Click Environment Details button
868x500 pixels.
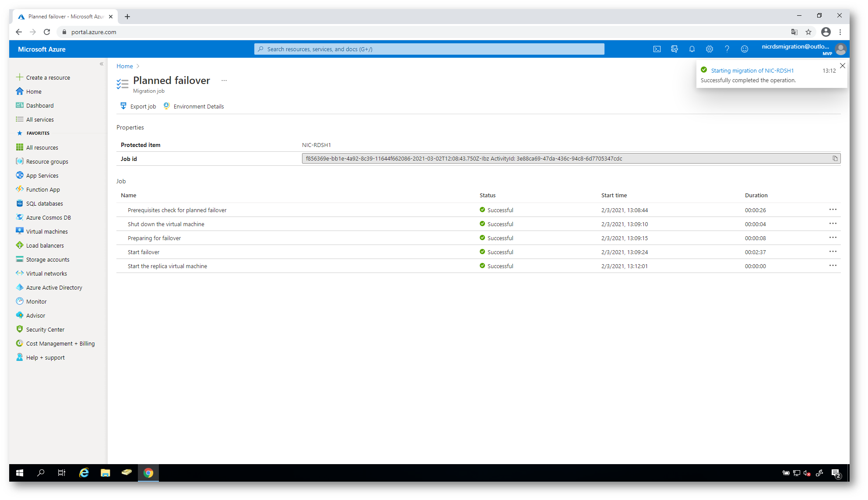(x=193, y=106)
